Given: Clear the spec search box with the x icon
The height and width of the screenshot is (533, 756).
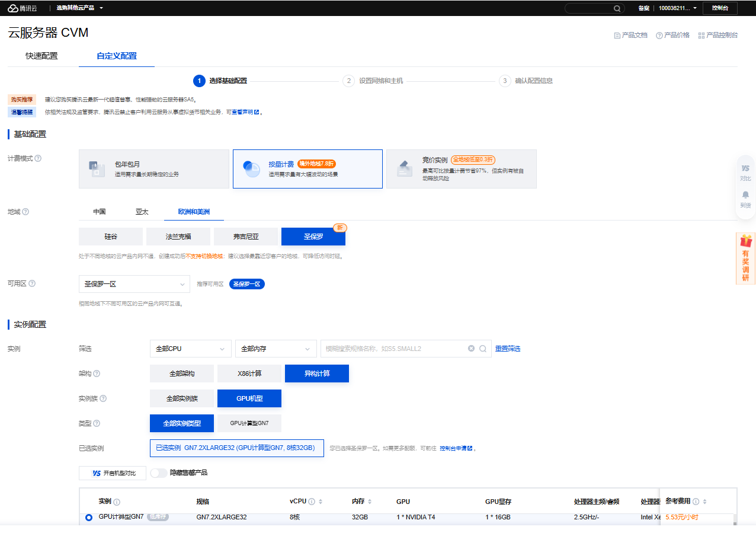Looking at the screenshot, I should (x=472, y=349).
